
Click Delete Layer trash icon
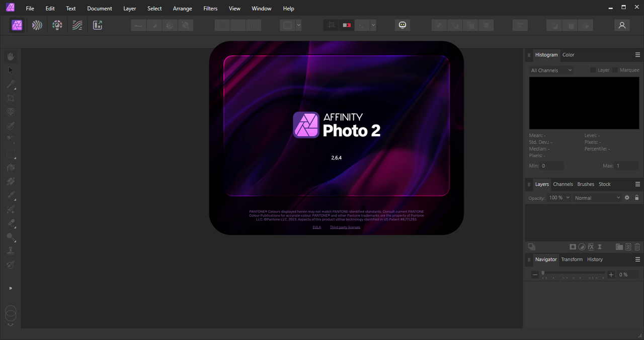click(637, 247)
